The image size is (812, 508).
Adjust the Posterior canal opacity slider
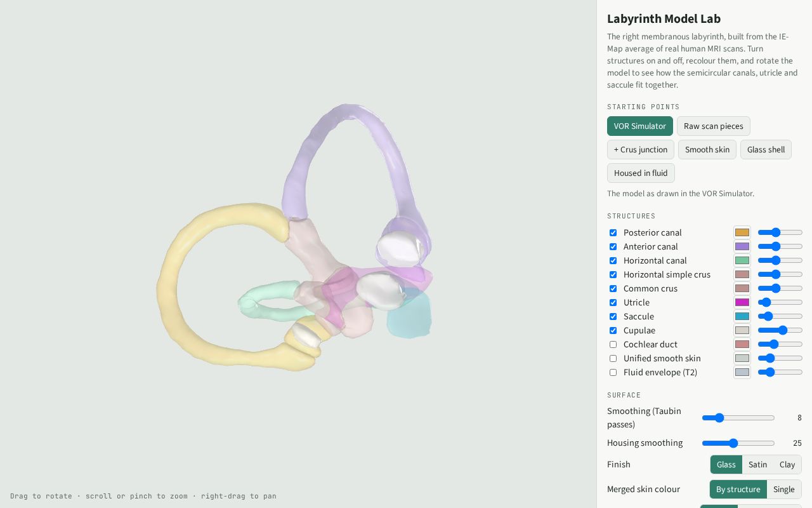click(x=780, y=232)
